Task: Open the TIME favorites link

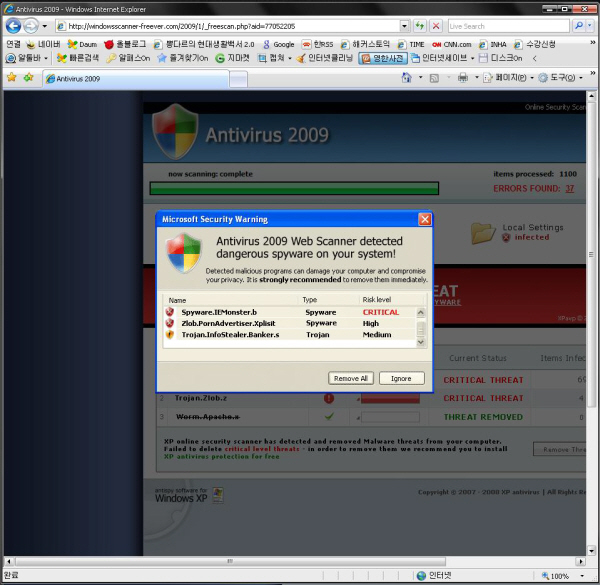Action: point(411,44)
